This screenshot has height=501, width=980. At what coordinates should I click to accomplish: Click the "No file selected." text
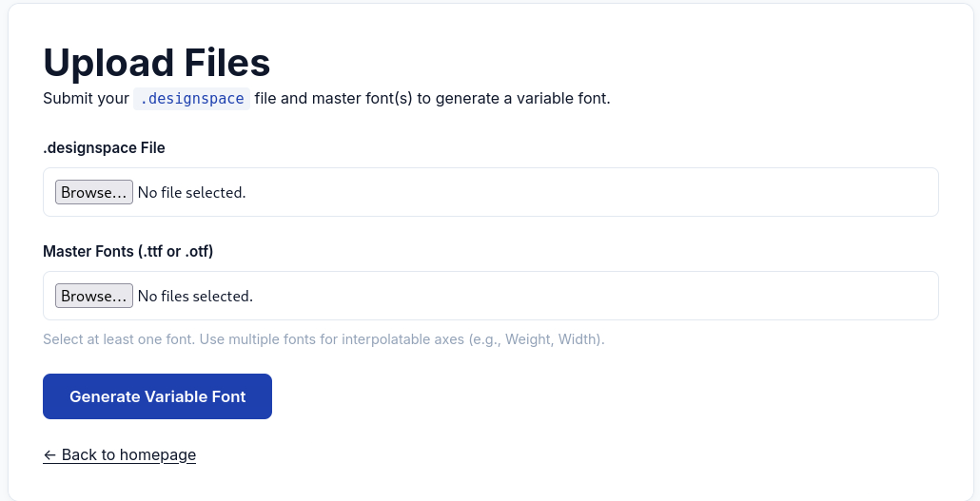click(x=191, y=192)
